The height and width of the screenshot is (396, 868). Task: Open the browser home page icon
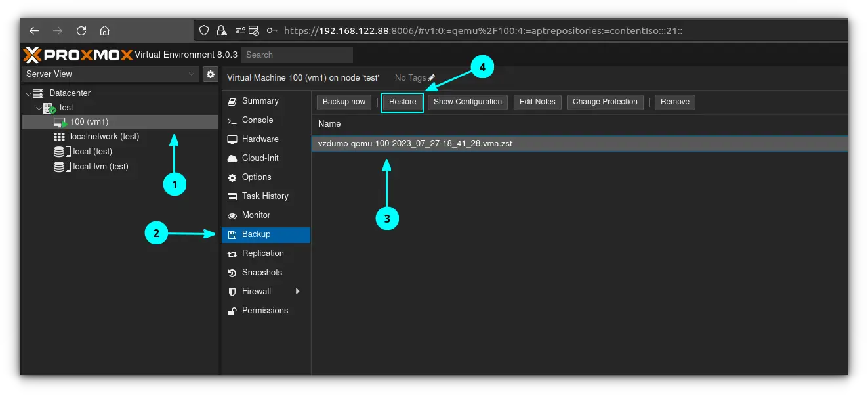pyautogui.click(x=104, y=31)
